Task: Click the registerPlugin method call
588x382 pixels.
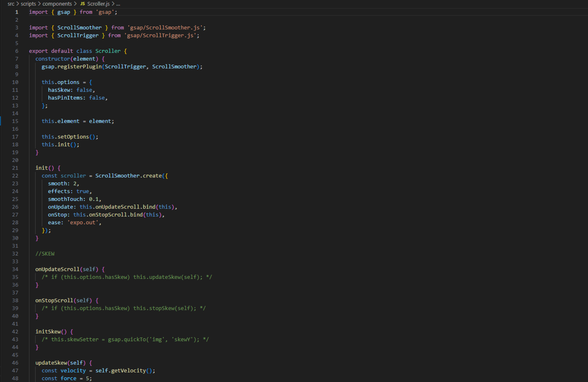Action: 79,67
